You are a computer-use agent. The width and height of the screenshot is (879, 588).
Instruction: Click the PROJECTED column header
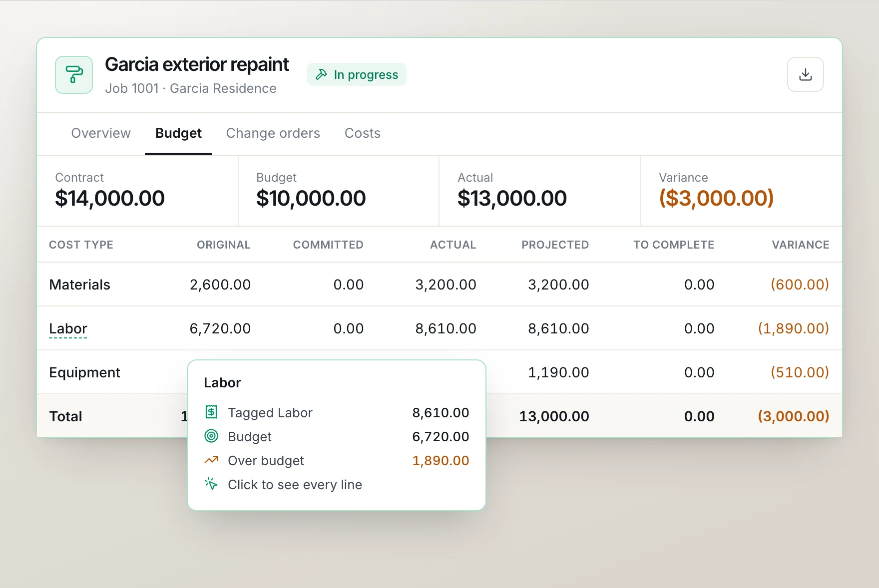coord(555,245)
